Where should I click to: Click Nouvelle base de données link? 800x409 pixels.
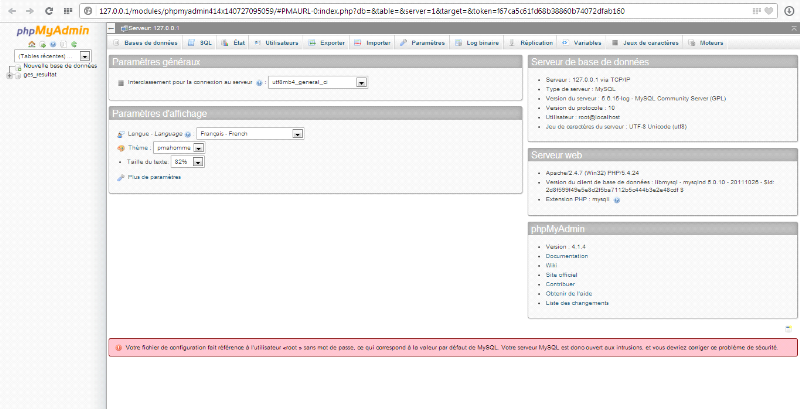click(60, 66)
